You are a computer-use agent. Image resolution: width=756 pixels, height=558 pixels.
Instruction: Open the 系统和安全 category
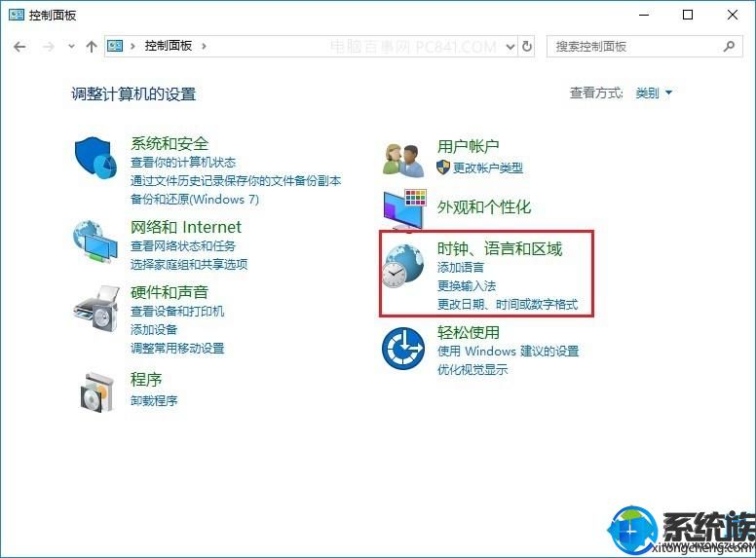coord(170,143)
